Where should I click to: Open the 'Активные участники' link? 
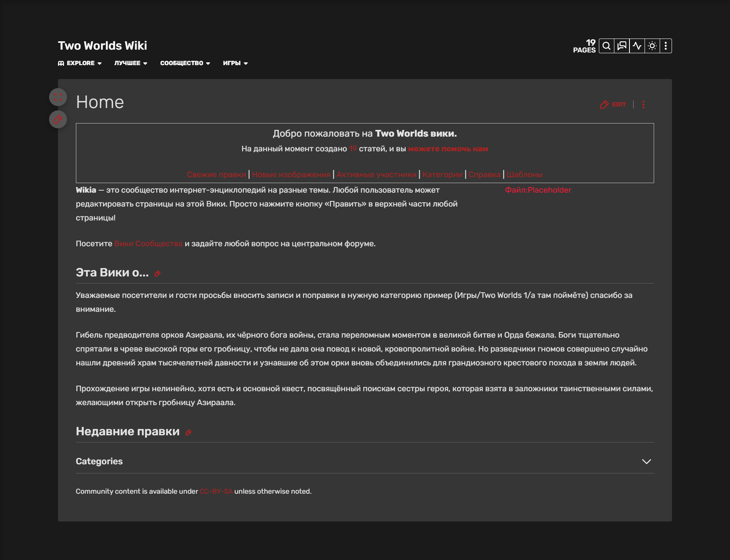(x=377, y=174)
